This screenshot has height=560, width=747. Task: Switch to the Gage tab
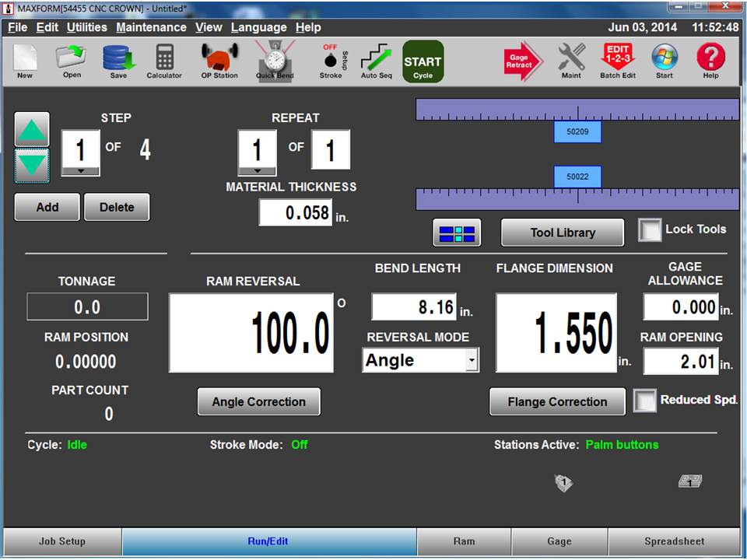click(x=559, y=541)
